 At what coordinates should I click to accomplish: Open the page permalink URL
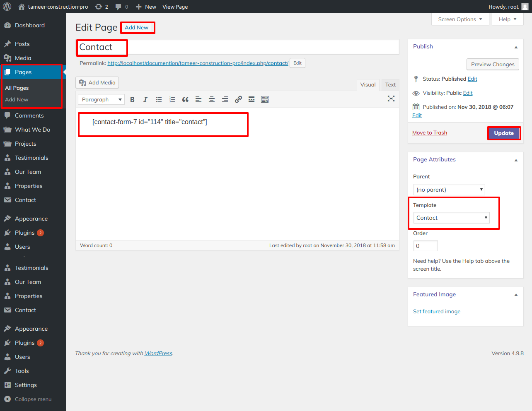(198, 63)
